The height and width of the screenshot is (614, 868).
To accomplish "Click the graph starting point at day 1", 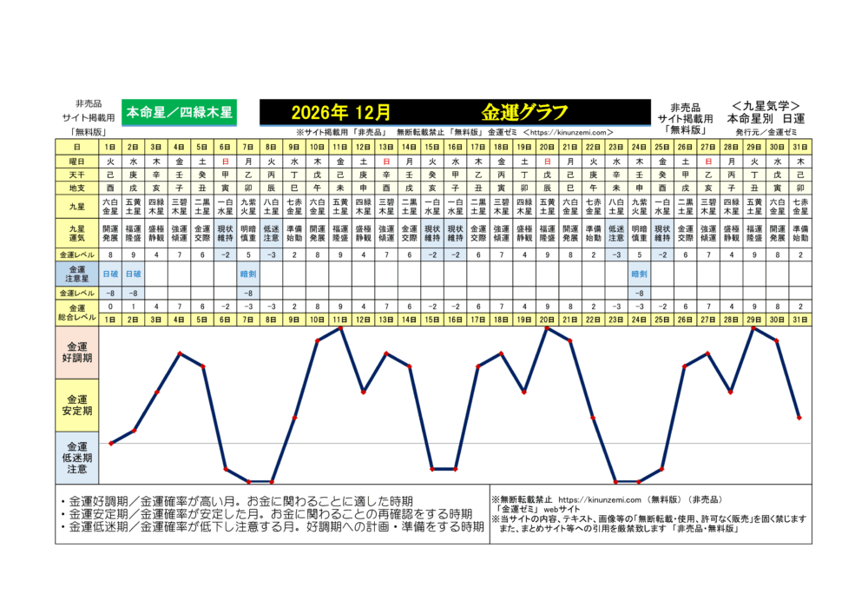I will point(111,444).
